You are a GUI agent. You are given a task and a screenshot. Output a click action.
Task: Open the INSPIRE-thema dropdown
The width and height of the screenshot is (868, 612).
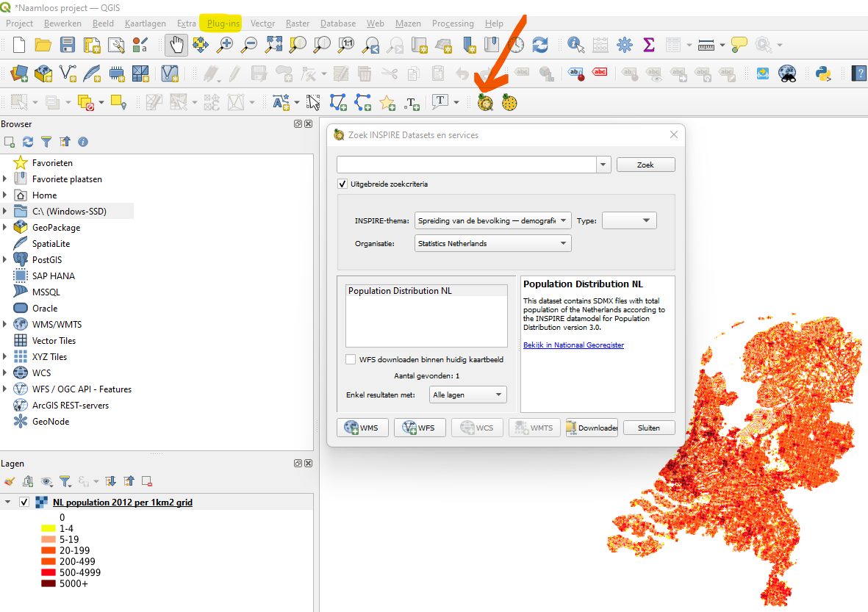(x=492, y=221)
